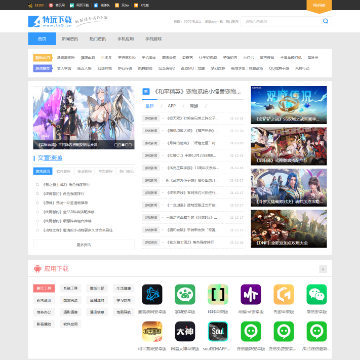This screenshot has width=360, height=360.
Task: Click the blue square icon beside the headline
Action: pos(146,91)
